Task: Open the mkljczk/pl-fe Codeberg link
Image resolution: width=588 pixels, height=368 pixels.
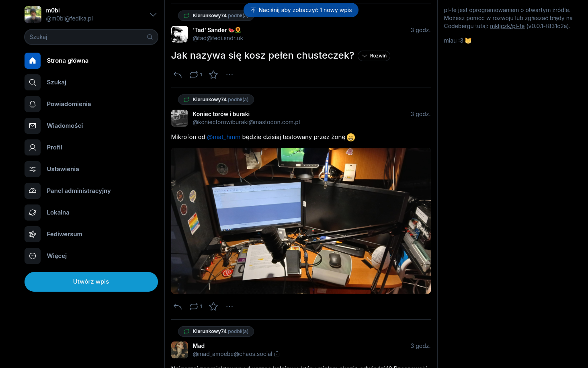Action: pyautogui.click(x=507, y=26)
